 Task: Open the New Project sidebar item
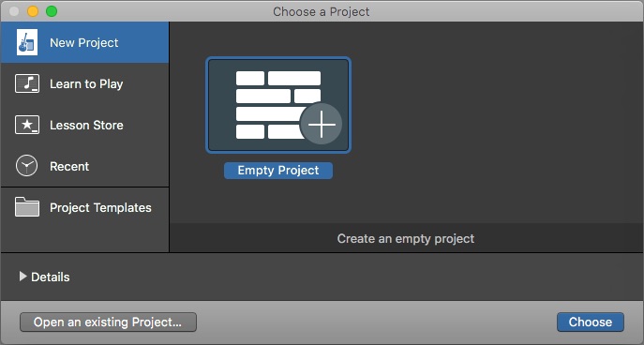pyautogui.click(x=85, y=42)
